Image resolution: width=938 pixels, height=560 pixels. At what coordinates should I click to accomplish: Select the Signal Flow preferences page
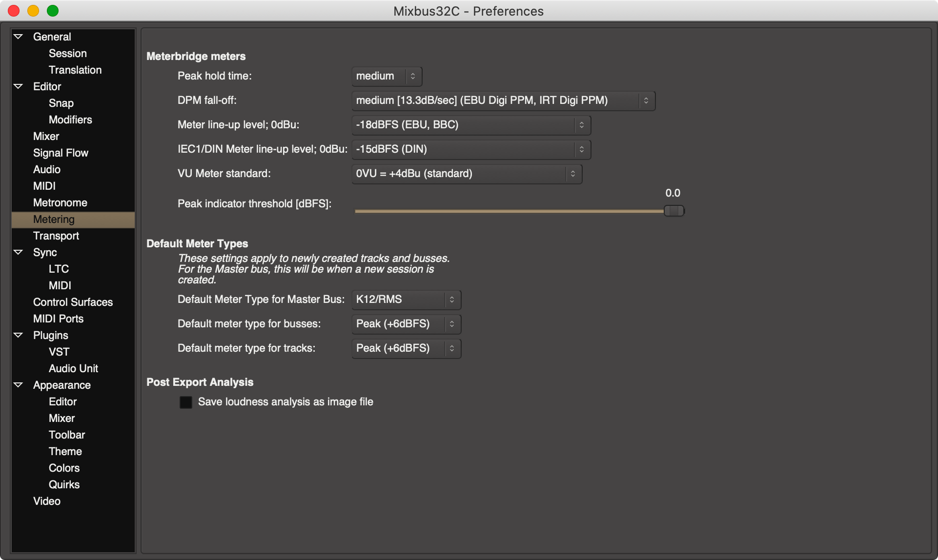(61, 153)
